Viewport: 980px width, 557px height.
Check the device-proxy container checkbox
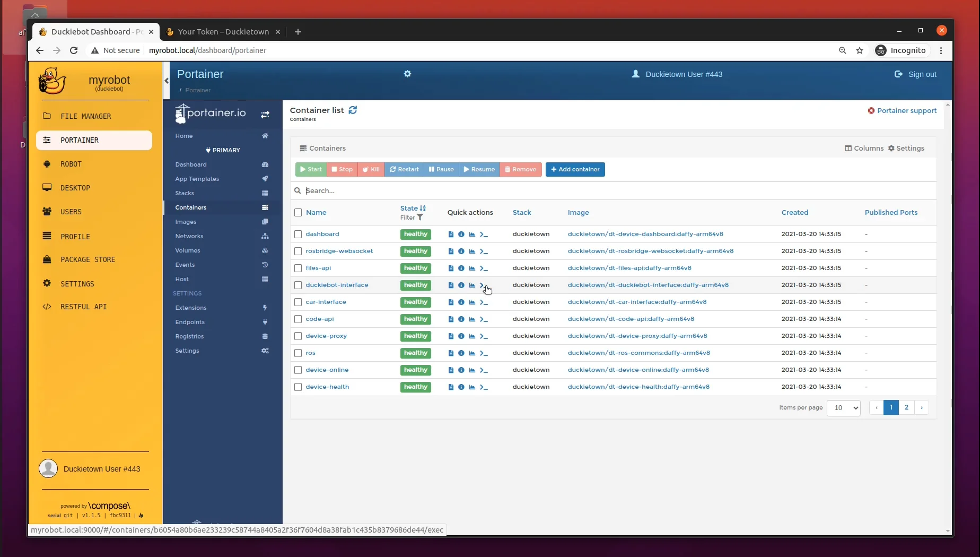(298, 336)
